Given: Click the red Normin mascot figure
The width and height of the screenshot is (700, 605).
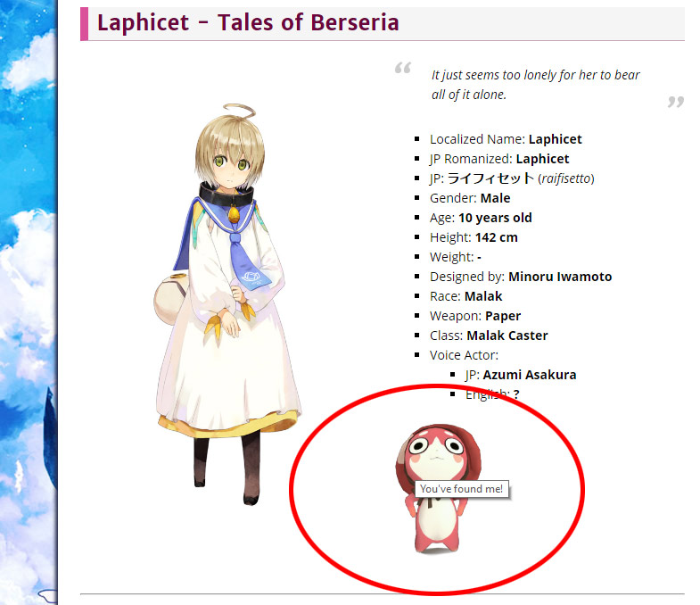Looking at the screenshot, I should pos(438,489).
